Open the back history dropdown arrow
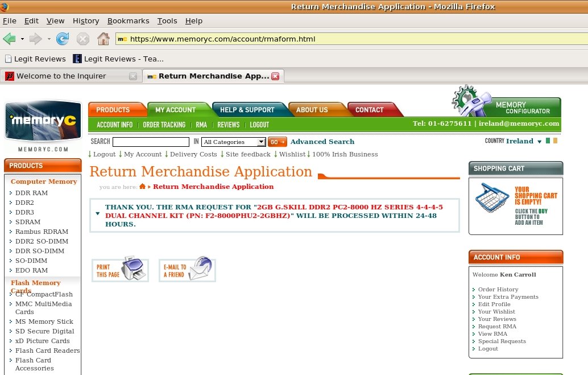This screenshot has width=588, height=375. 22,39
